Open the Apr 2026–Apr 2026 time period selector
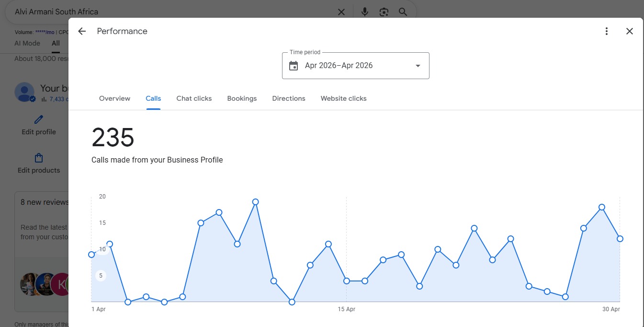The width and height of the screenshot is (644, 327). (x=356, y=66)
